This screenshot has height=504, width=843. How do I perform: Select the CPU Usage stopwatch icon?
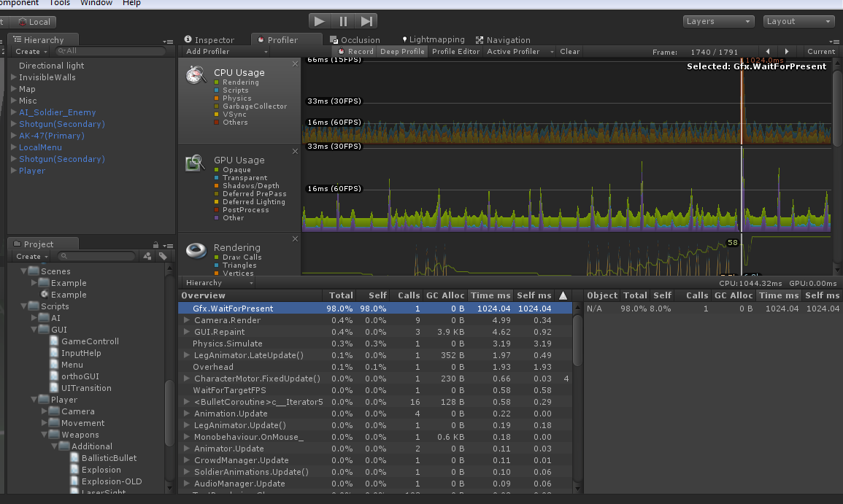click(x=195, y=75)
